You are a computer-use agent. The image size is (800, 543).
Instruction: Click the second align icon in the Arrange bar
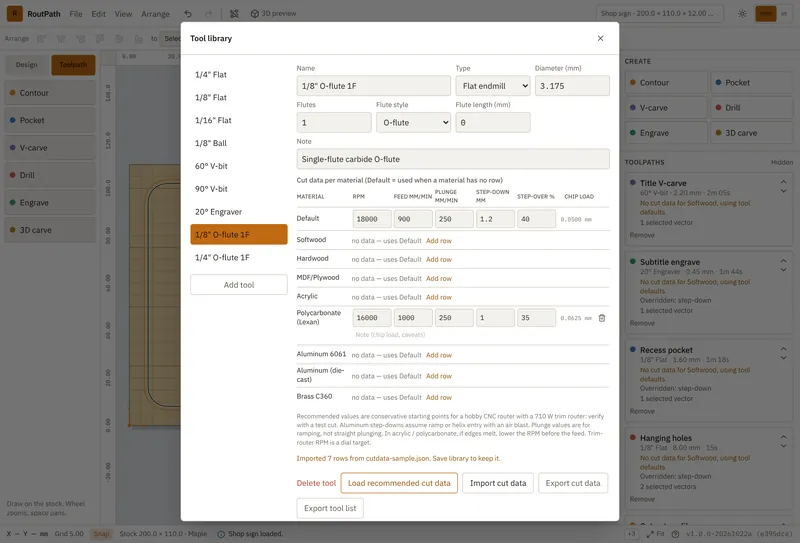click(61, 39)
